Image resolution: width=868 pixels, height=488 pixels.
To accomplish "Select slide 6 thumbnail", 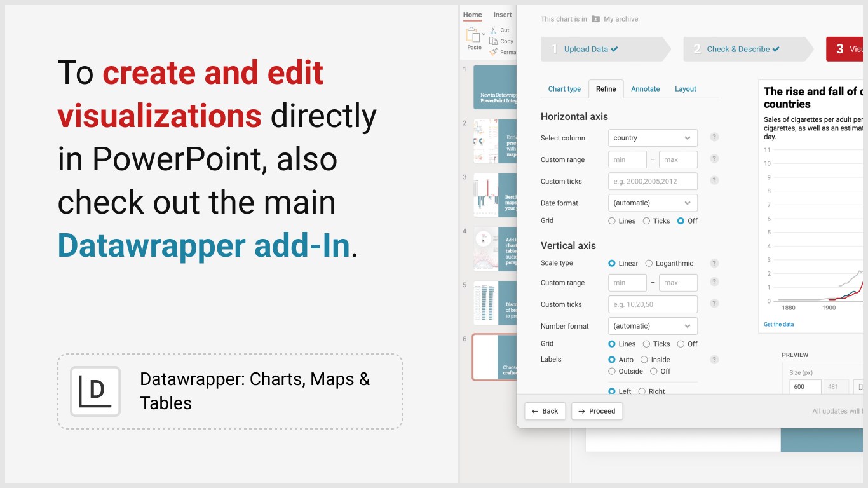I will pyautogui.click(x=494, y=357).
